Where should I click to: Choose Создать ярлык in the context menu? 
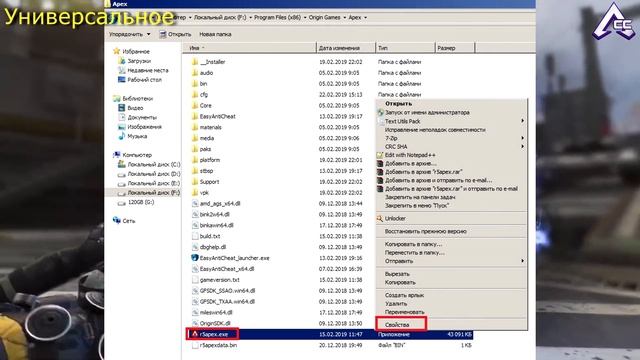tap(404, 295)
